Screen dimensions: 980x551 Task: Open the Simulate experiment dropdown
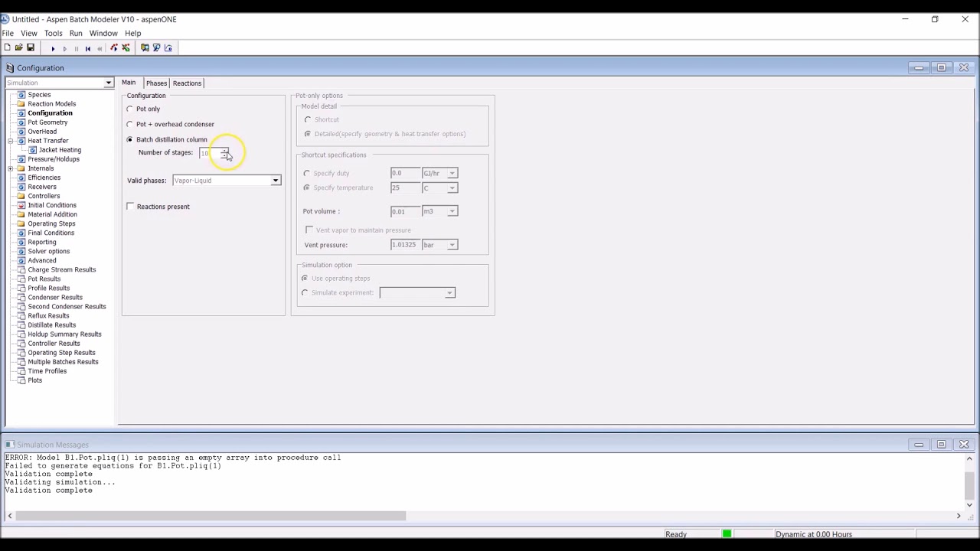[x=449, y=293]
